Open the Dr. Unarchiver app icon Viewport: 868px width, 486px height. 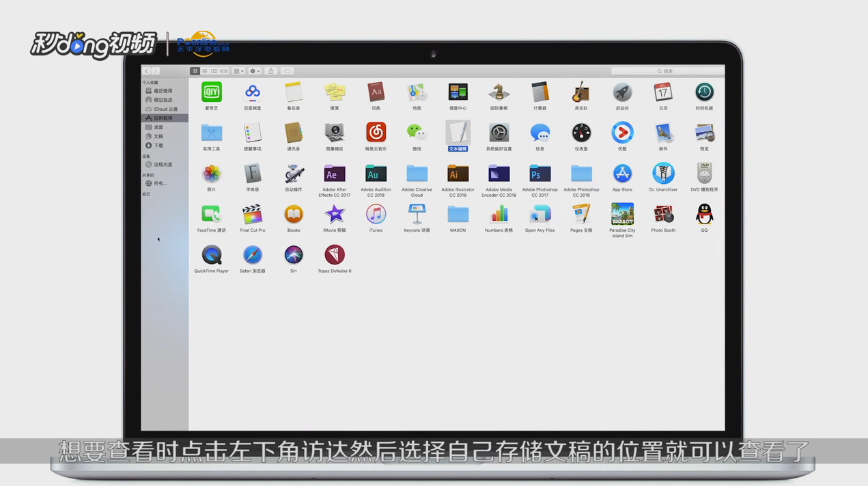click(663, 174)
